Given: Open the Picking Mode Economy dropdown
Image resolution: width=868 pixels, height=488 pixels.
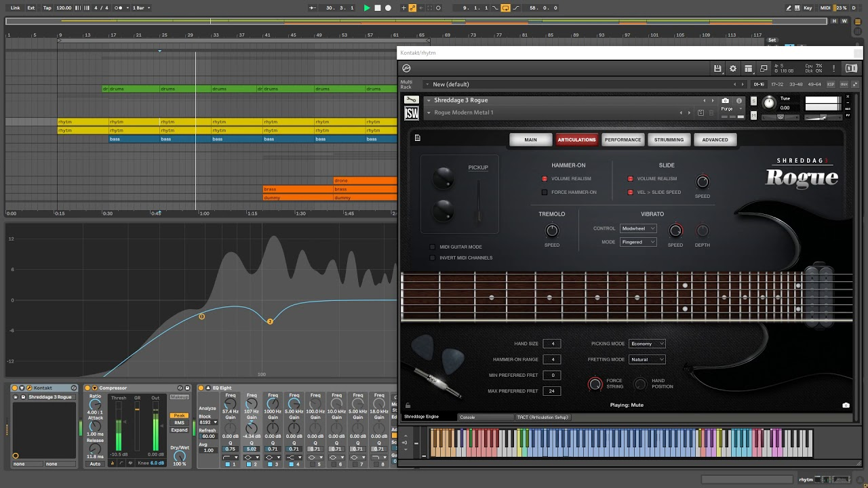Looking at the screenshot, I should (x=647, y=344).
